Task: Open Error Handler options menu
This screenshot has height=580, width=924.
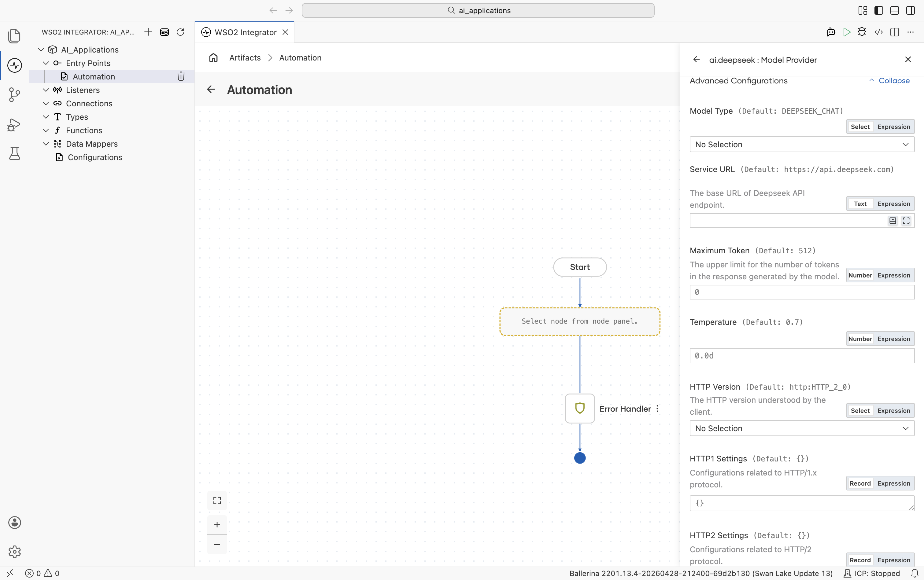Action: [657, 409]
